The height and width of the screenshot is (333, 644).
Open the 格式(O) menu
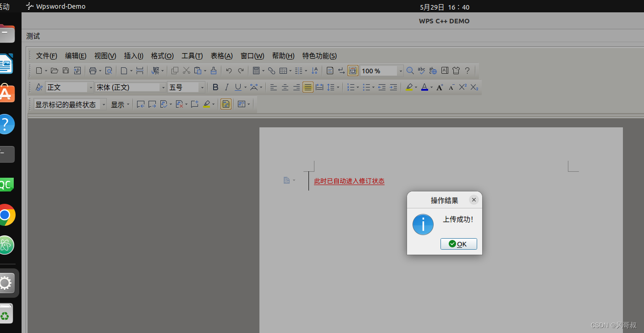162,56
